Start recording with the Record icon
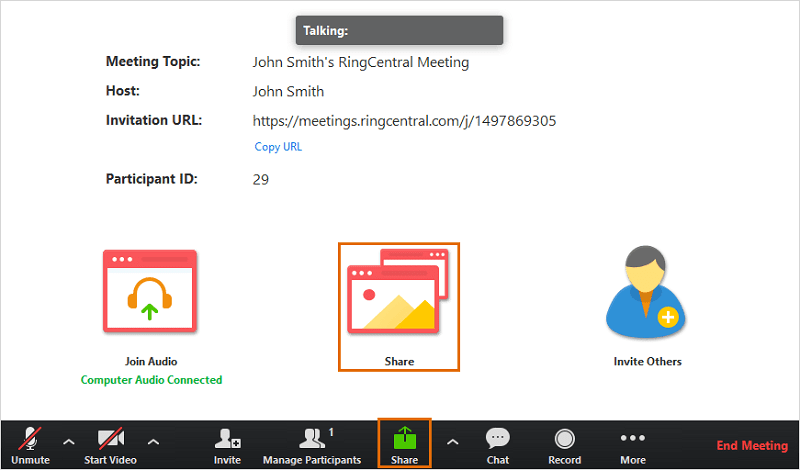The image size is (800, 470). tap(564, 439)
